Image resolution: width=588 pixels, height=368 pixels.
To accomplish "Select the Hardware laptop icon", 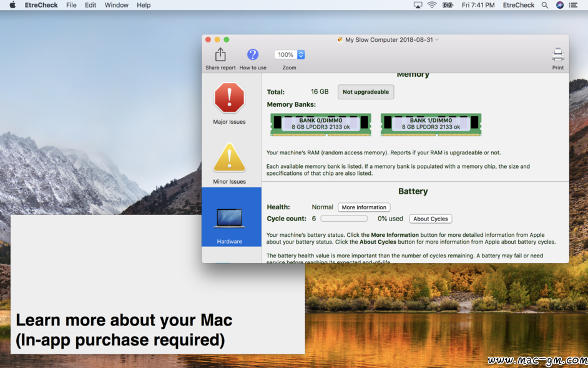I will click(x=229, y=219).
